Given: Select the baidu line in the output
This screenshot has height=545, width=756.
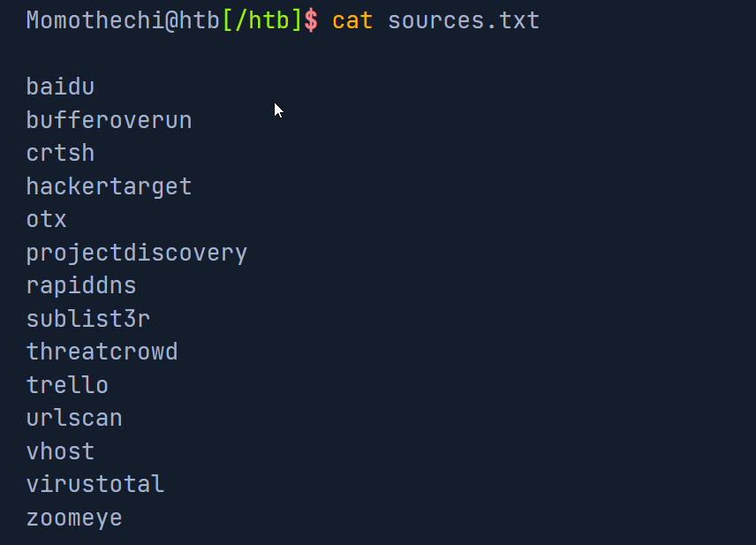Looking at the screenshot, I should [60, 87].
